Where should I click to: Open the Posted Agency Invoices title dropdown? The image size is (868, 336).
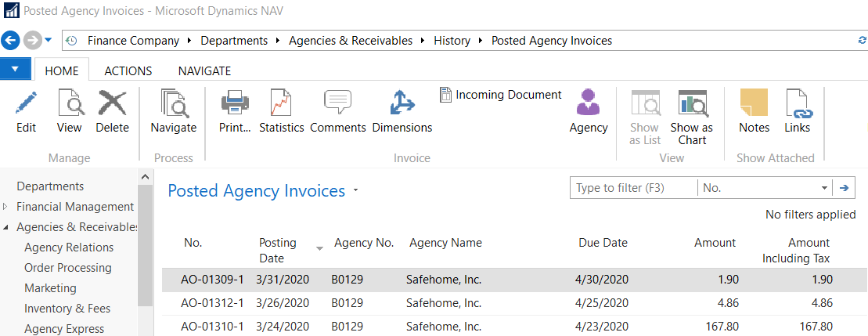(x=356, y=190)
